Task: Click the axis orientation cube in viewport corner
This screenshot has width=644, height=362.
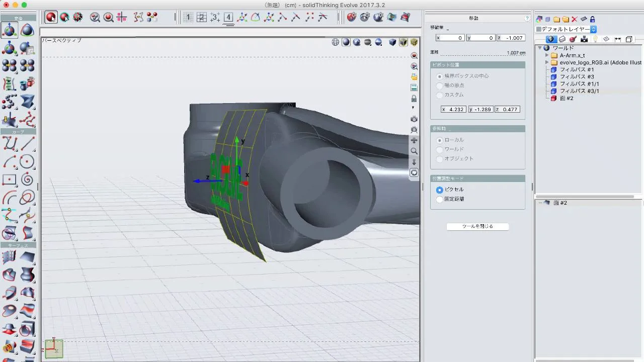Action: click(53, 348)
